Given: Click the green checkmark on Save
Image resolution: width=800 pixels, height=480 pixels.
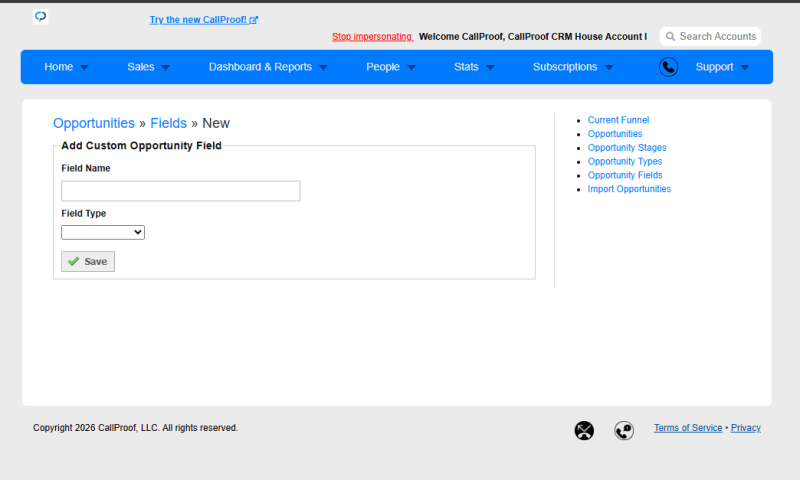Looking at the screenshot, I should (73, 261).
